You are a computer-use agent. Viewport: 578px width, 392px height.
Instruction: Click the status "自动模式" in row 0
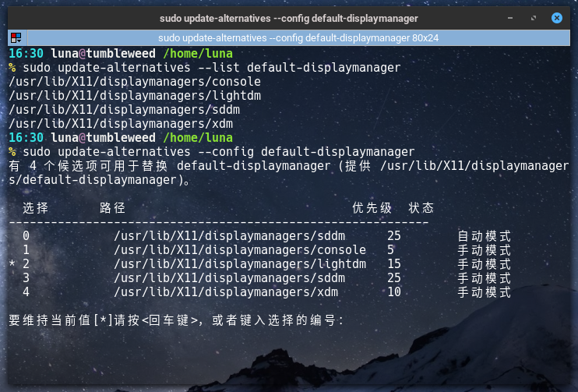pos(484,236)
